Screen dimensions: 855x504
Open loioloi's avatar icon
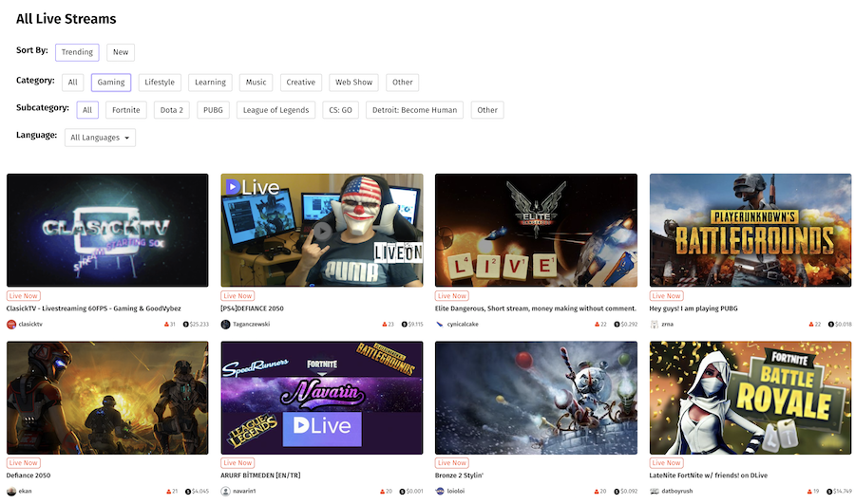[x=440, y=492]
